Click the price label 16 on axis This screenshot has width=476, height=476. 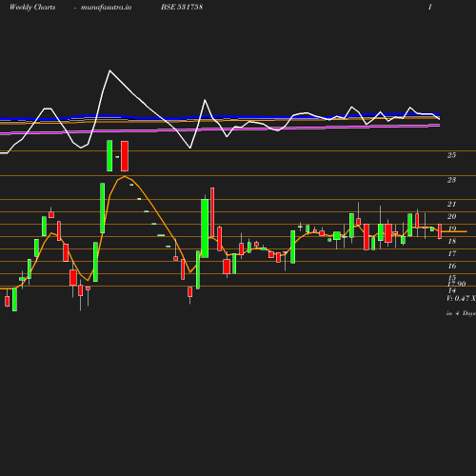451,266
